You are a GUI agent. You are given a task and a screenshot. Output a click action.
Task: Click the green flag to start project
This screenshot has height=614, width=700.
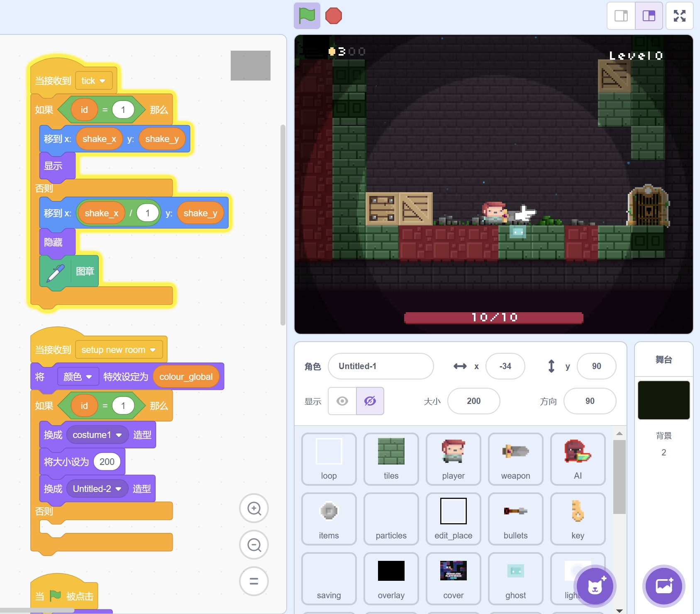(x=307, y=16)
